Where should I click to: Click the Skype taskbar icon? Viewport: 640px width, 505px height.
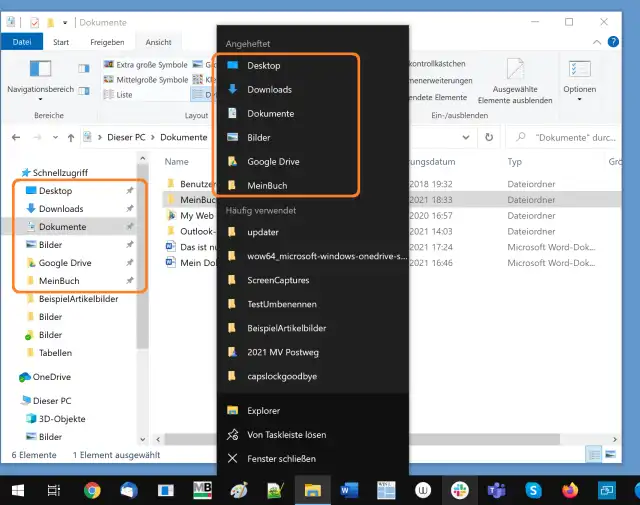click(x=534, y=490)
